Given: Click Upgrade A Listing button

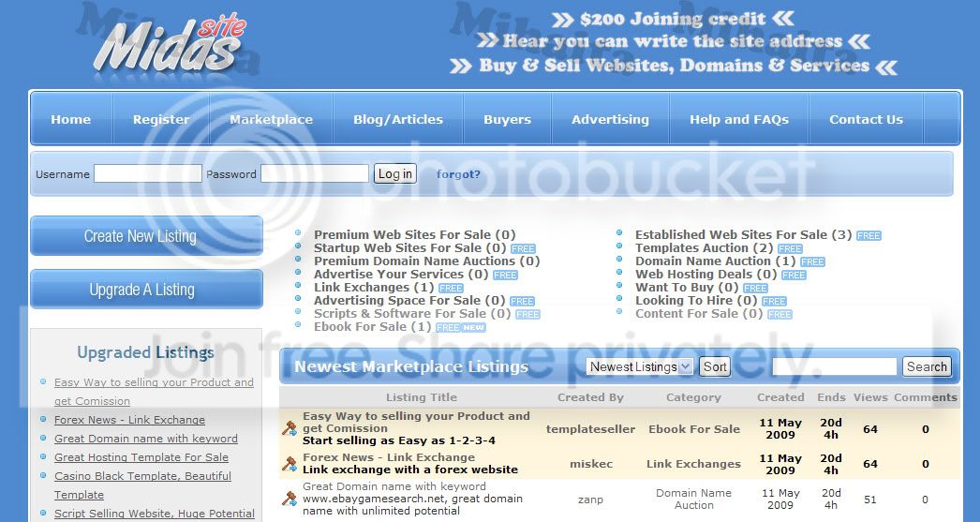Looking at the screenshot, I should click(x=146, y=290).
